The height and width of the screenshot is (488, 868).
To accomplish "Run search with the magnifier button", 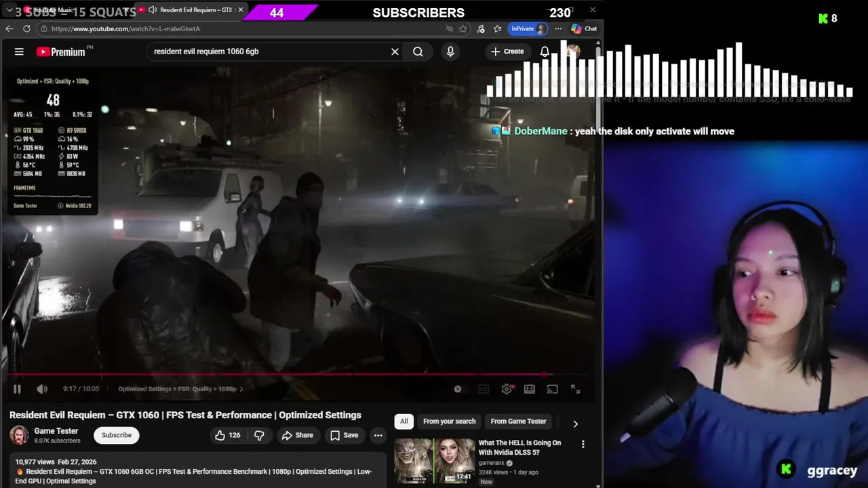I will 418,52.
